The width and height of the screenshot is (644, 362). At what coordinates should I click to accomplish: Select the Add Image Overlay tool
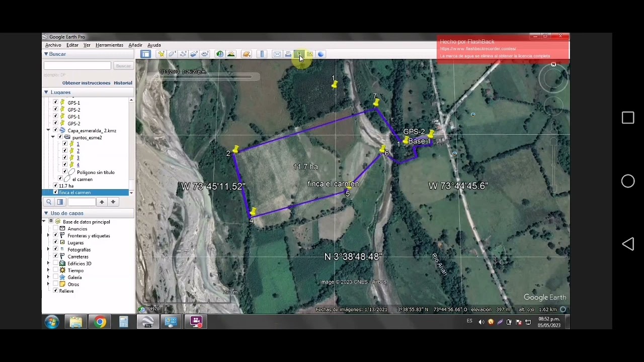194,54
